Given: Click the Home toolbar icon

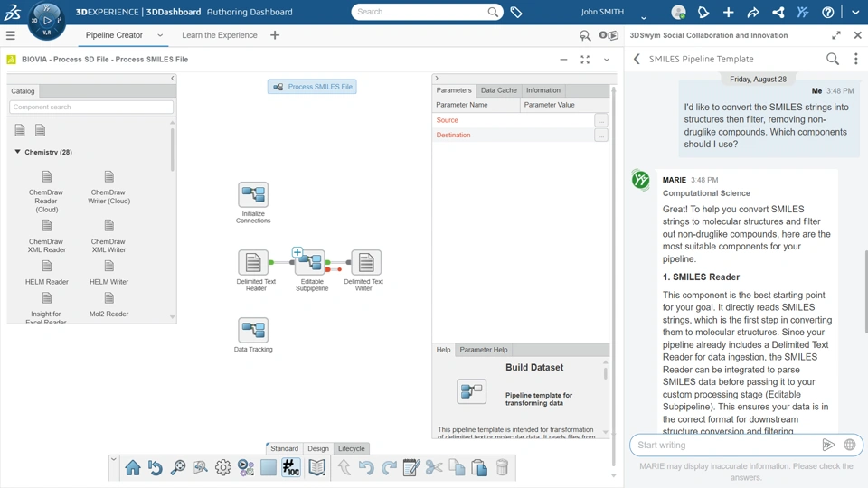Looking at the screenshot, I should point(133,467).
